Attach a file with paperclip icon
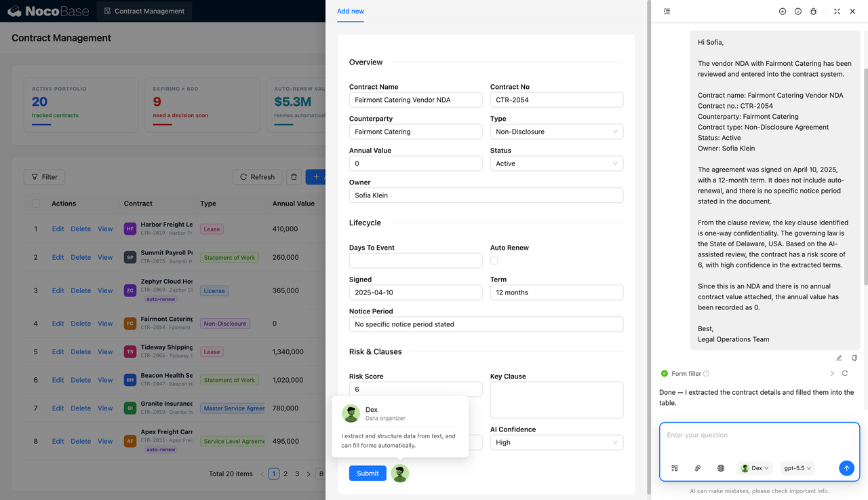The image size is (868, 500). coord(698,468)
